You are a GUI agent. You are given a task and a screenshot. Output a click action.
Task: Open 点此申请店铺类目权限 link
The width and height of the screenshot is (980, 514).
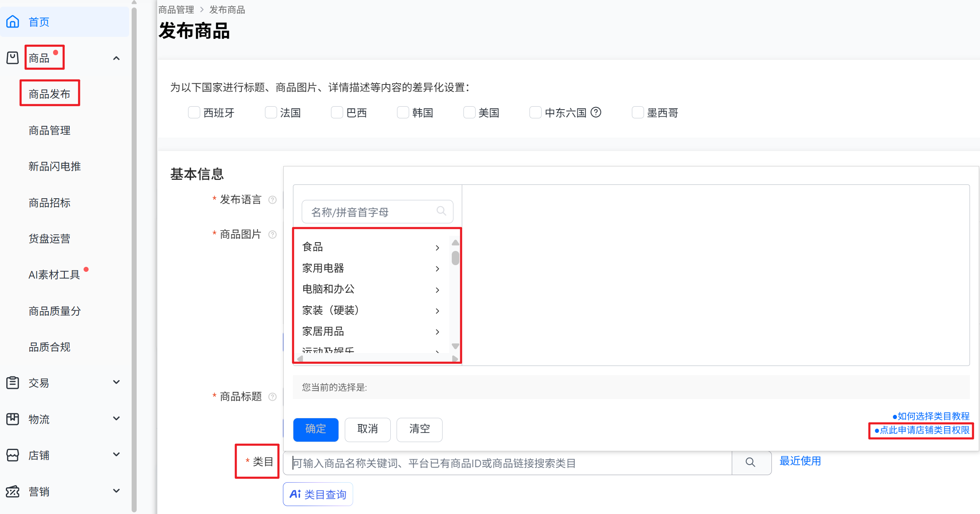(x=924, y=430)
